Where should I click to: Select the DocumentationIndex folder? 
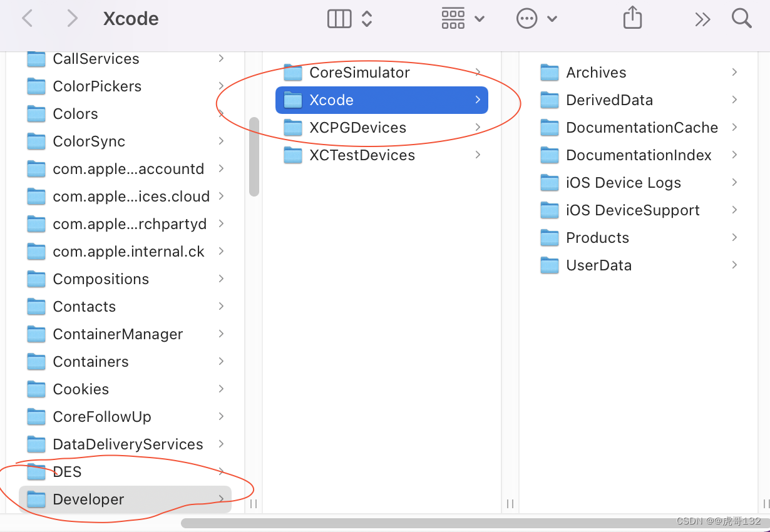click(x=639, y=155)
